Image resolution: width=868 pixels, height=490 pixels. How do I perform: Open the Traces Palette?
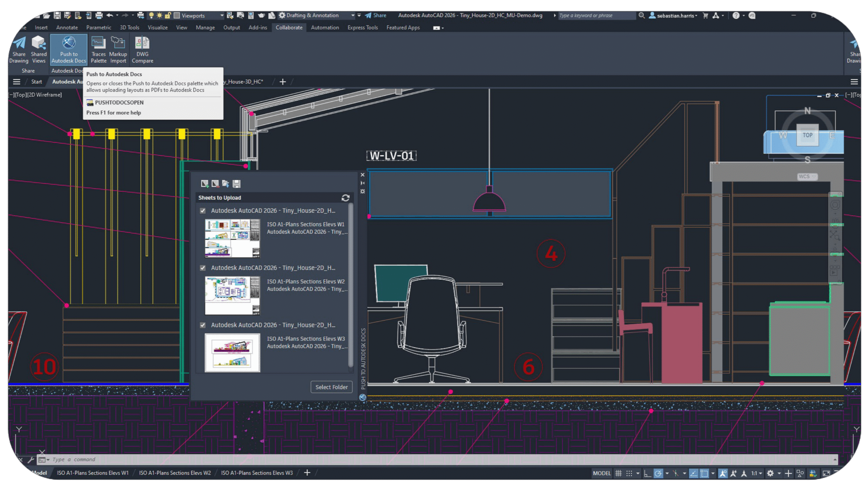(x=98, y=49)
